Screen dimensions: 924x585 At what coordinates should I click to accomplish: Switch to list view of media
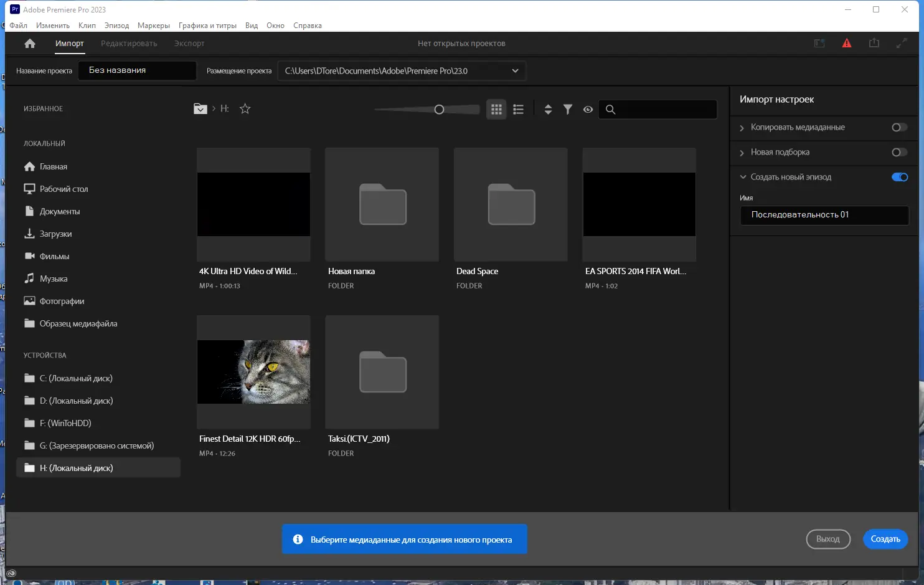click(518, 110)
